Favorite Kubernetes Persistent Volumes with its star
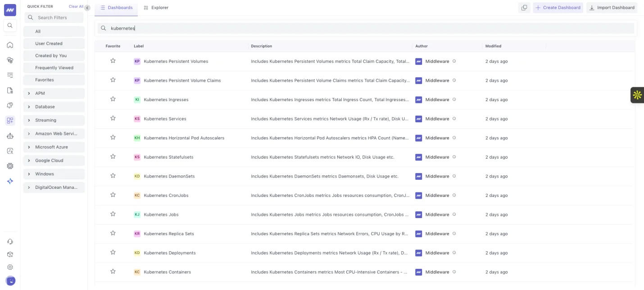Image resolution: width=644 pixels, height=290 pixels. (x=113, y=61)
